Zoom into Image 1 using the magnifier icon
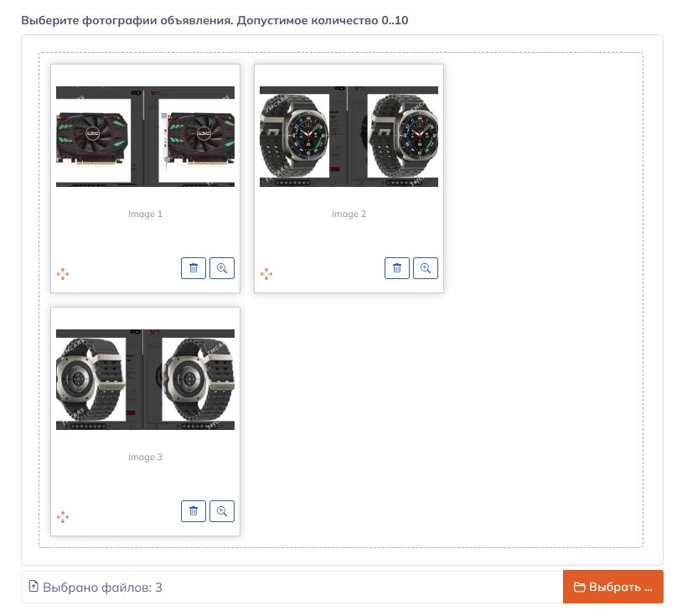Image resolution: width=682 pixels, height=616 pixels. click(x=222, y=268)
